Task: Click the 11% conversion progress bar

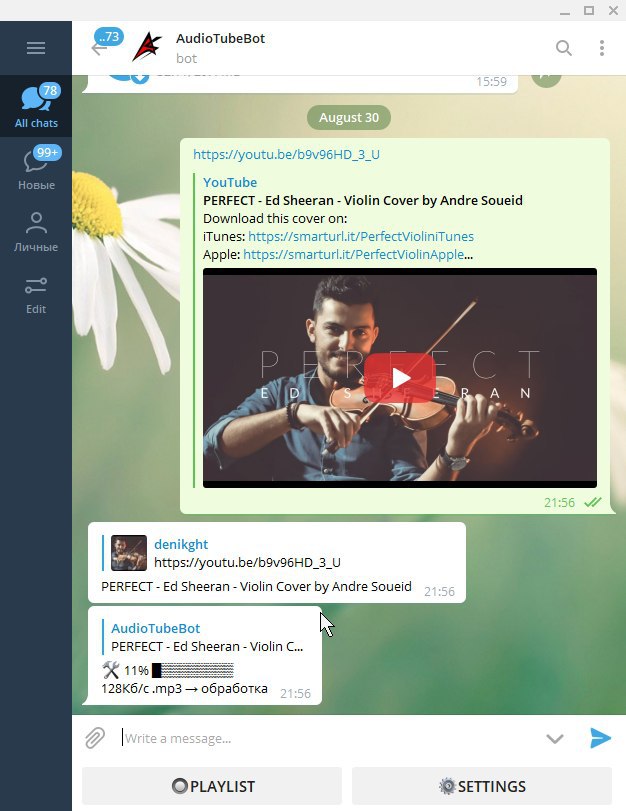Action: pyautogui.click(x=192, y=671)
